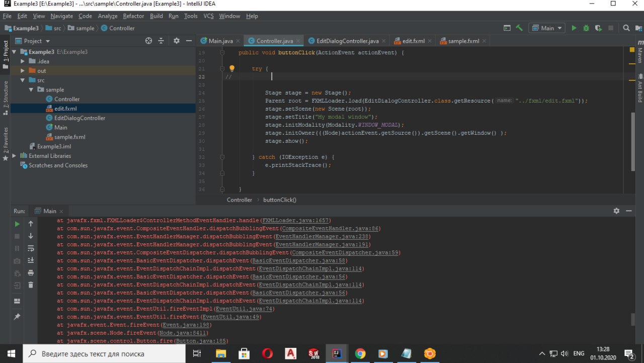
Task: Open FXMLLoader.java:1657 stack trace link
Action: [296, 220]
